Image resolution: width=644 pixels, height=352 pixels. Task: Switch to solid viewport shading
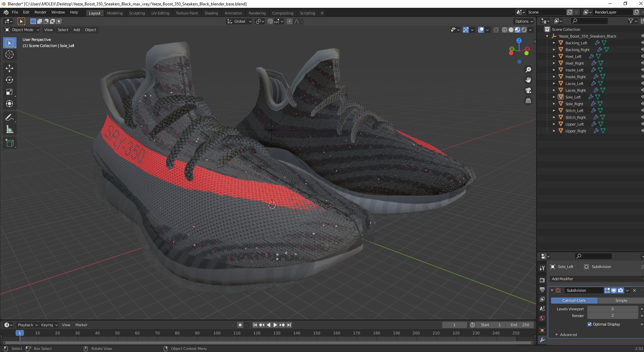(511, 30)
